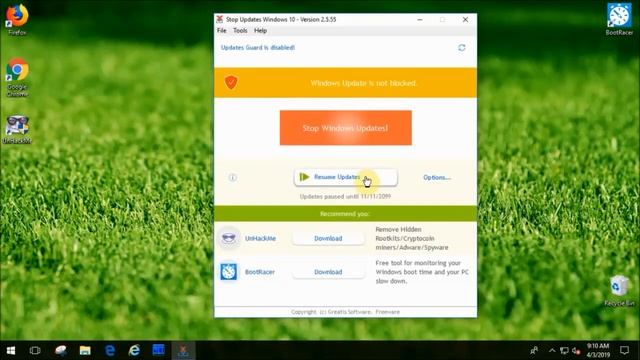Show hidden tray icons chevron
Viewport: 640px width, 360px height.
point(552,350)
